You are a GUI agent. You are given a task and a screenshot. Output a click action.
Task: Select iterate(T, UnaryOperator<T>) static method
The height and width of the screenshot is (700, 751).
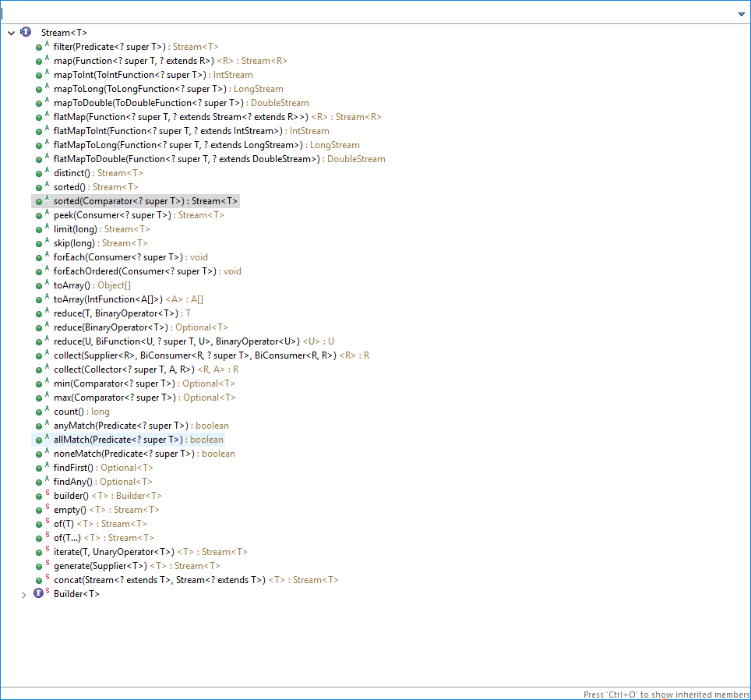click(150, 552)
